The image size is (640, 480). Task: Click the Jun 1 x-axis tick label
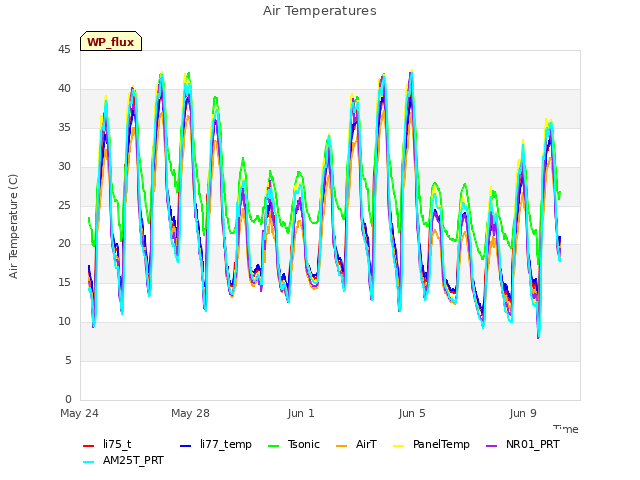(301, 413)
